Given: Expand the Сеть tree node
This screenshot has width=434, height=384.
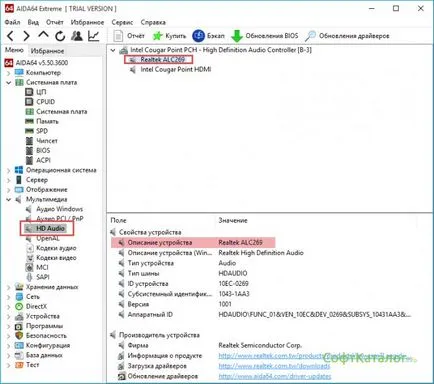Looking at the screenshot, I should pos(9,297).
